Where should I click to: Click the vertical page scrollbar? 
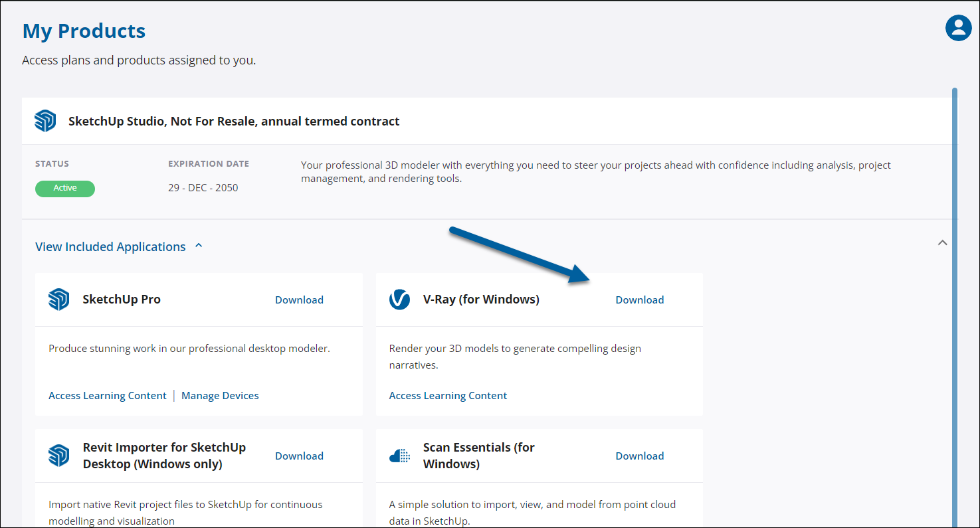[955, 299]
